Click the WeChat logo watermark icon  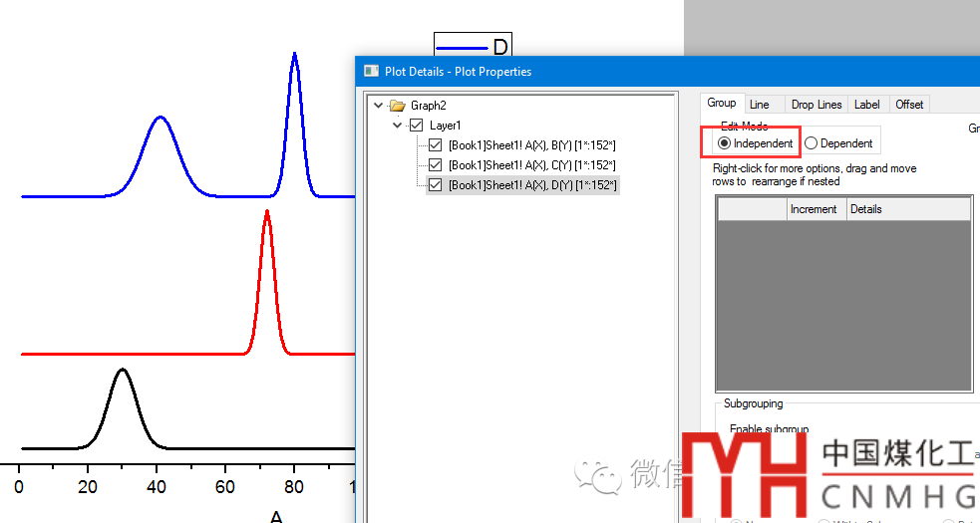[x=604, y=472]
